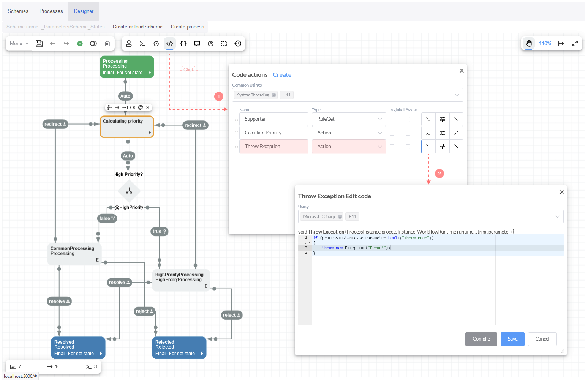This screenshot has height=382, width=588.
Task: Open the Actors person icon
Action: (x=129, y=44)
